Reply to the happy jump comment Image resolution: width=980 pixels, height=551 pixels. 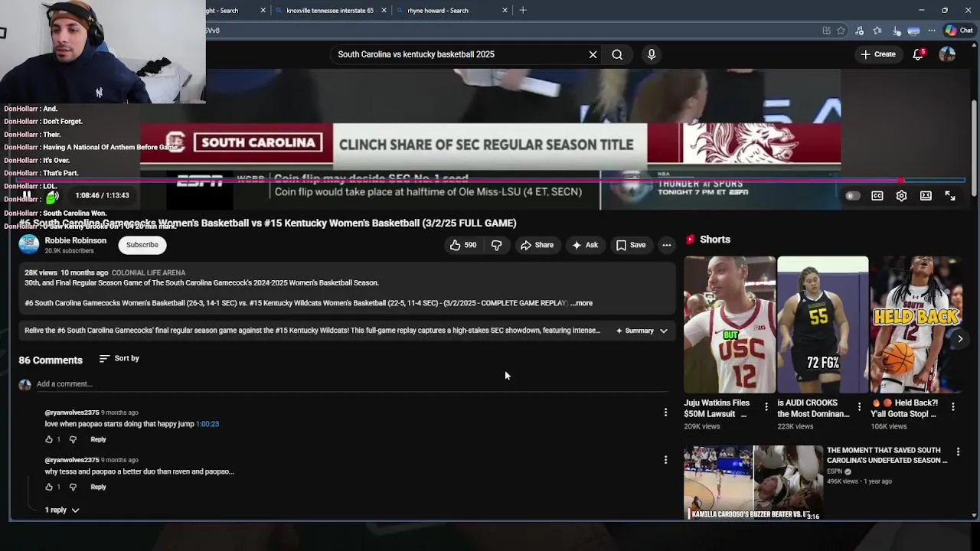point(98,439)
